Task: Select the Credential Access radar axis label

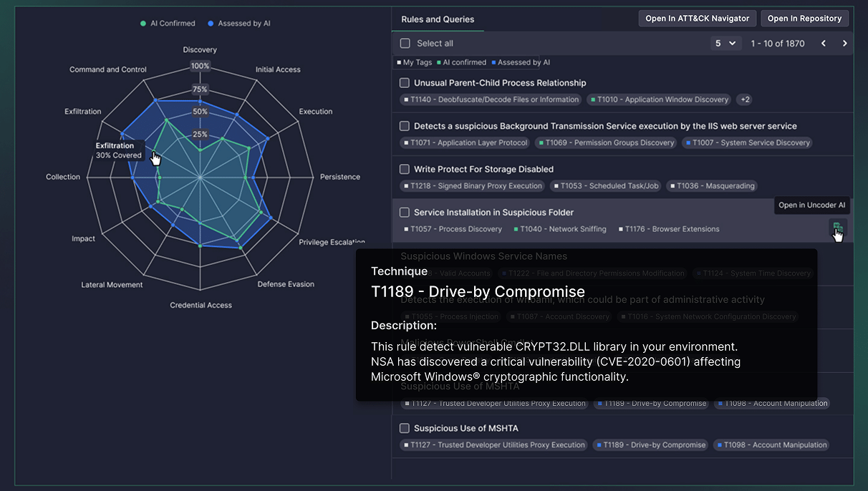Action: (201, 305)
